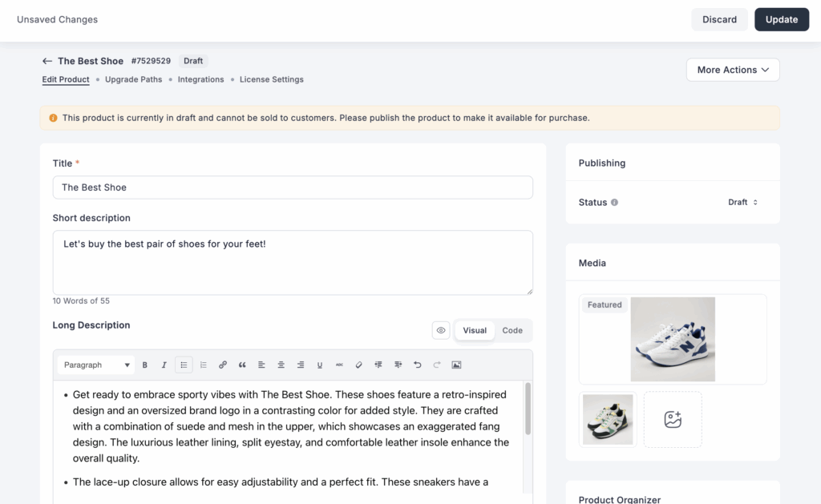Open the More Actions menu

point(731,70)
